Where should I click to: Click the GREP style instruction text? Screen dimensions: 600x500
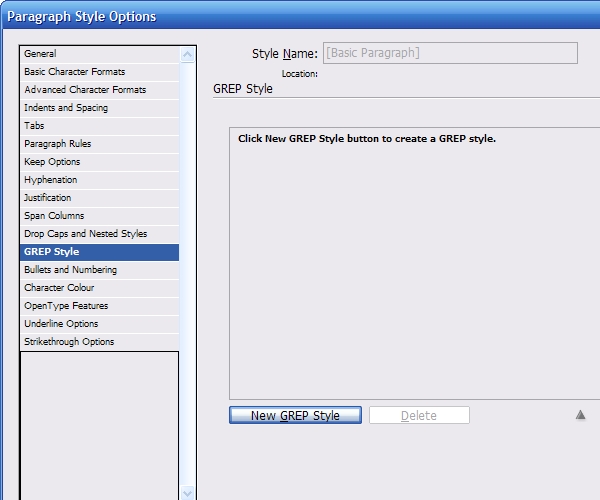(x=367, y=139)
